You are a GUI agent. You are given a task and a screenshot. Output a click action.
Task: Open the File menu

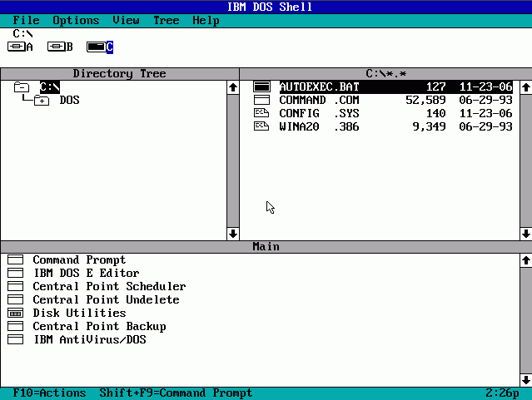[x=26, y=20]
